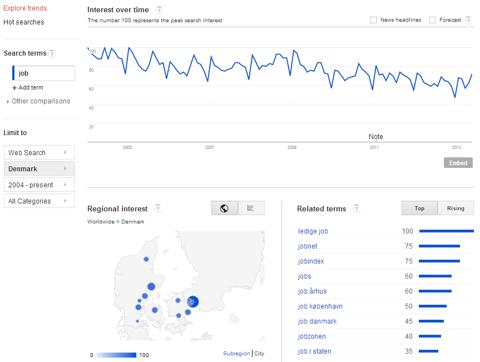Select the Top tab in Related terms

point(419,208)
